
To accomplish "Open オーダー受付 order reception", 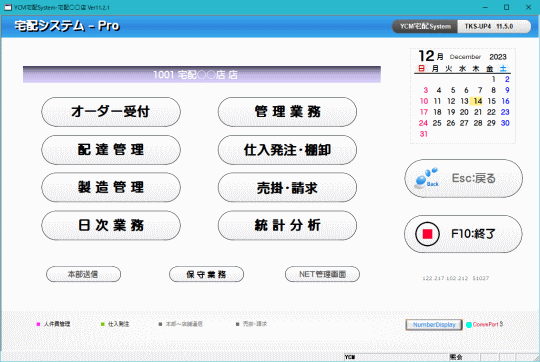I will coord(111,112).
